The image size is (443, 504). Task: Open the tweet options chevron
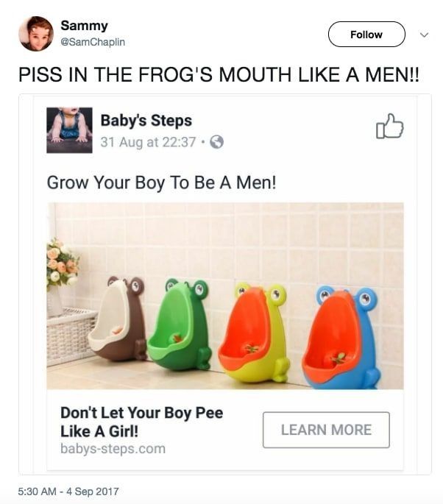click(x=423, y=35)
